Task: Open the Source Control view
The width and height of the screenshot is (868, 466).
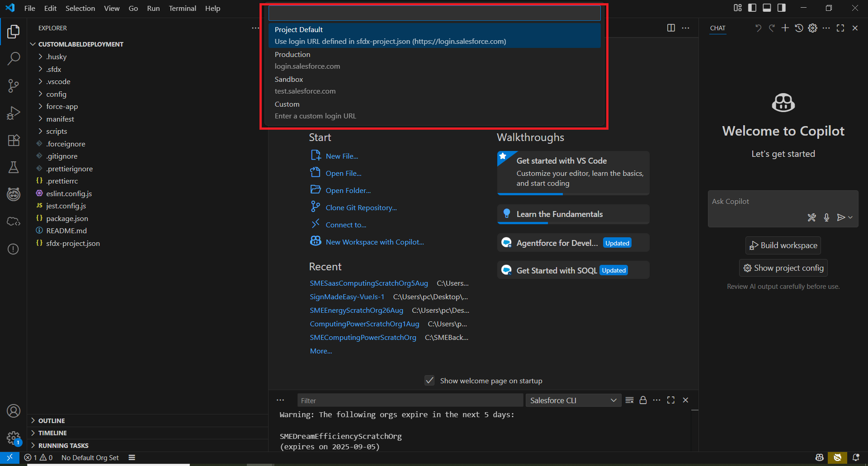Action: click(x=14, y=85)
